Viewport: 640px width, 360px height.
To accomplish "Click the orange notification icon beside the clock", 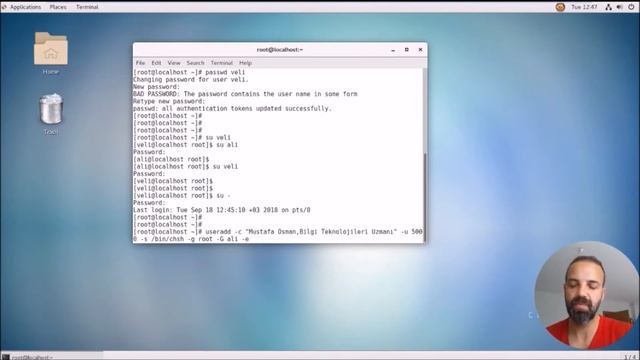I will coord(560,7).
